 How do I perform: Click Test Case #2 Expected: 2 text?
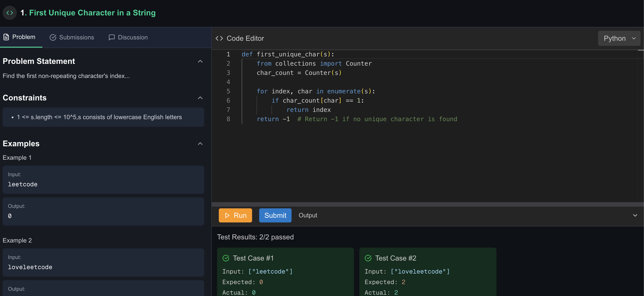click(x=385, y=282)
